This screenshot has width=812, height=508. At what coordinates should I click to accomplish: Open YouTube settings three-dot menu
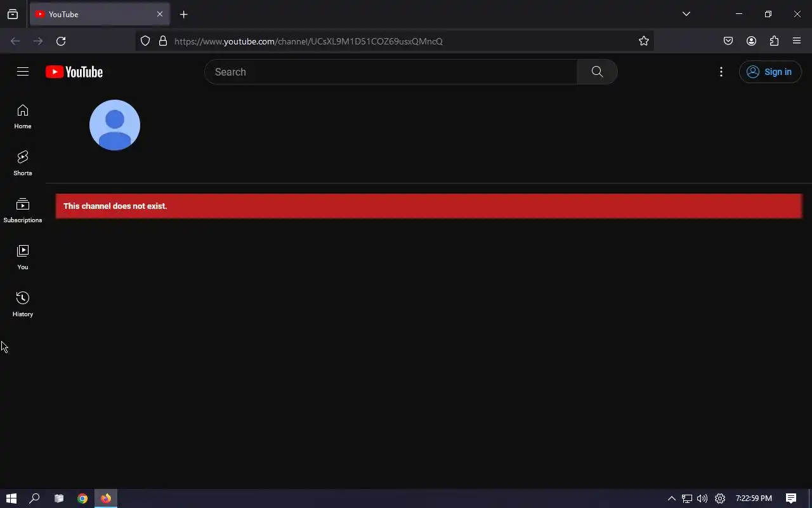tap(721, 72)
